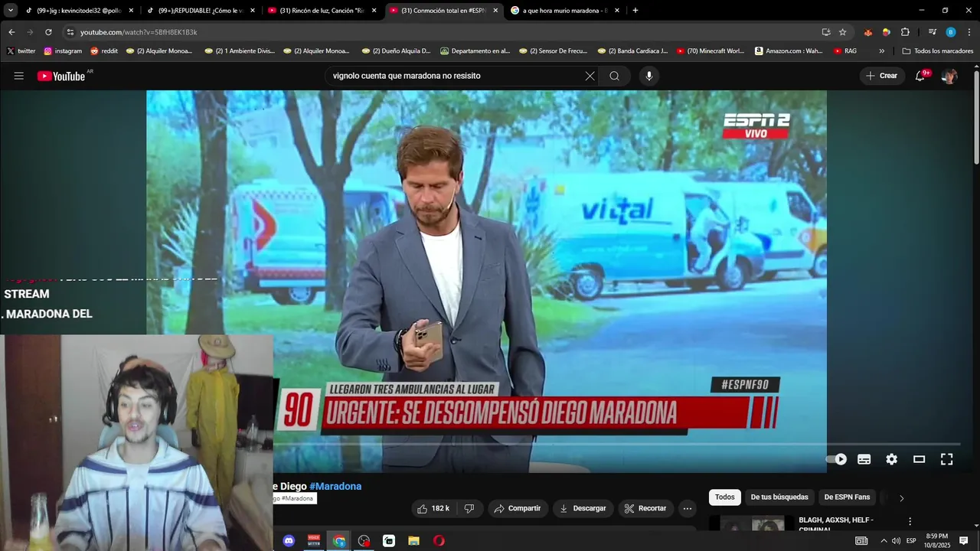The width and height of the screenshot is (980, 551).
Task: Switch to the a que hora murio maradona tab
Action: click(565, 11)
